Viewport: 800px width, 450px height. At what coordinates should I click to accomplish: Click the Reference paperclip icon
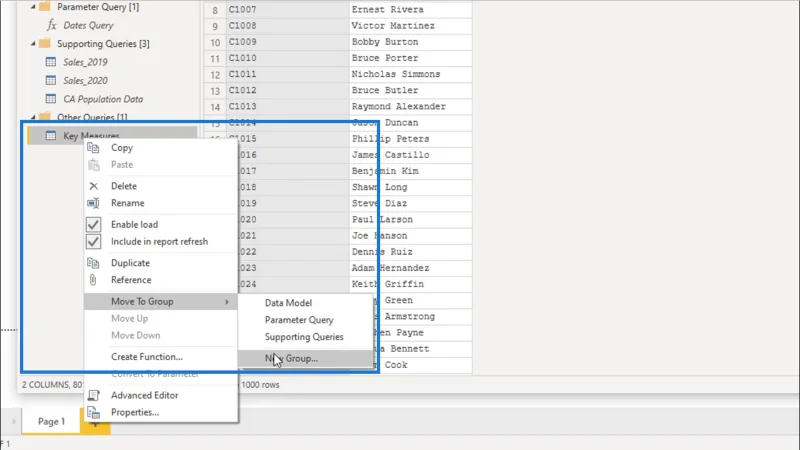click(93, 280)
